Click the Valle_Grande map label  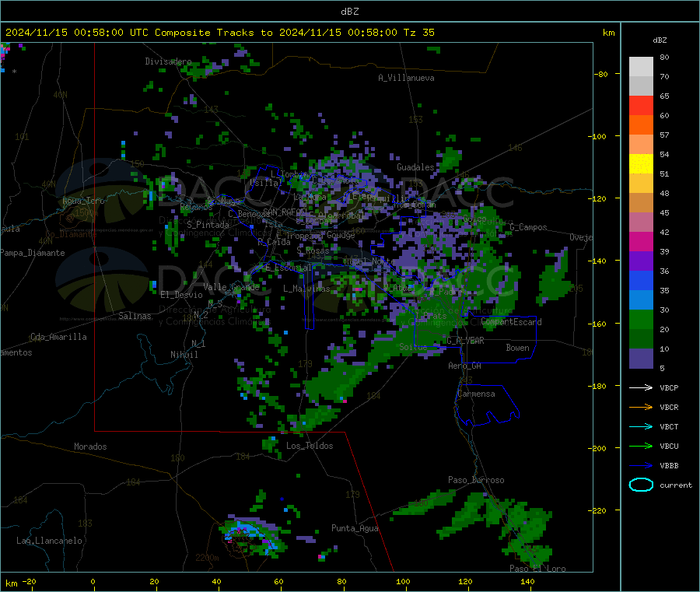231,286
